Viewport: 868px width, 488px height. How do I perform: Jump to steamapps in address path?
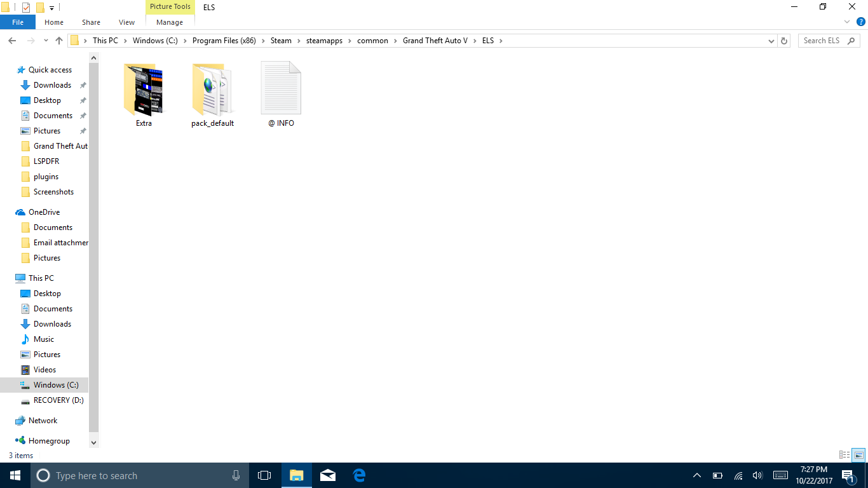[x=324, y=41]
